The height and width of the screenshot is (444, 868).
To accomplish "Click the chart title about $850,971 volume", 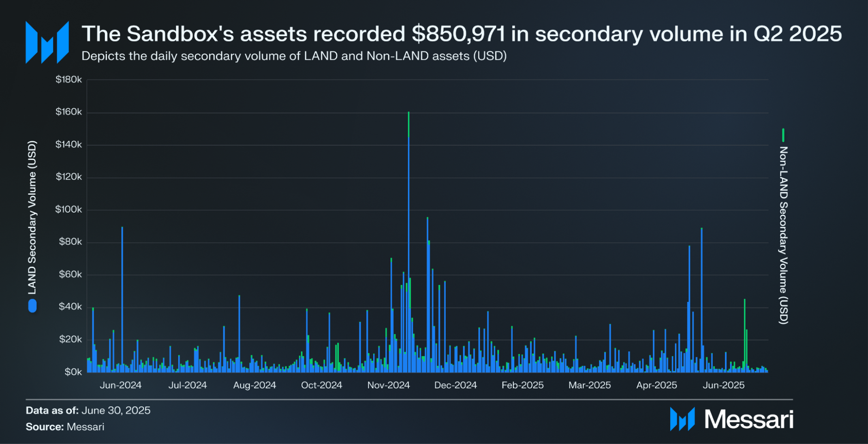I will coord(461,34).
